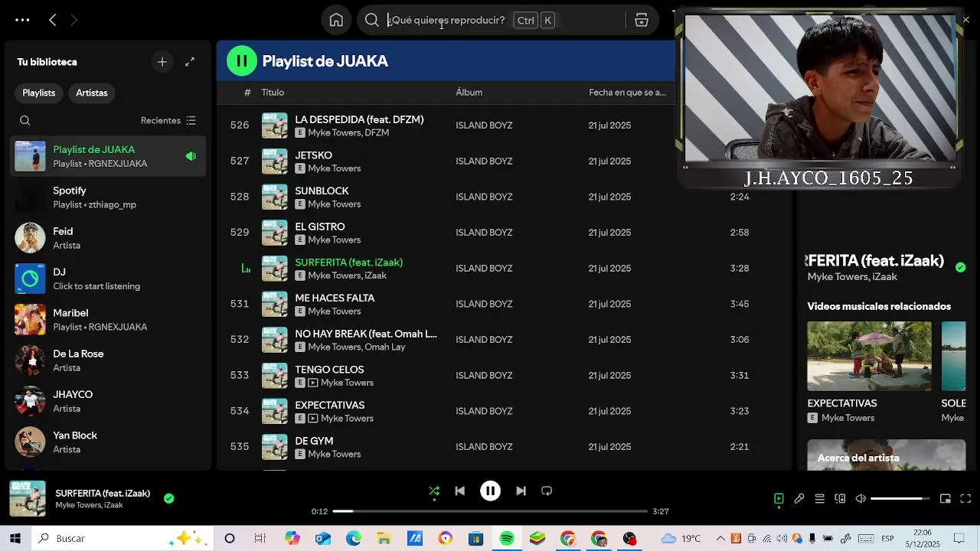
Task: Go back with the left chevron arrow
Action: pyautogui.click(x=52, y=20)
